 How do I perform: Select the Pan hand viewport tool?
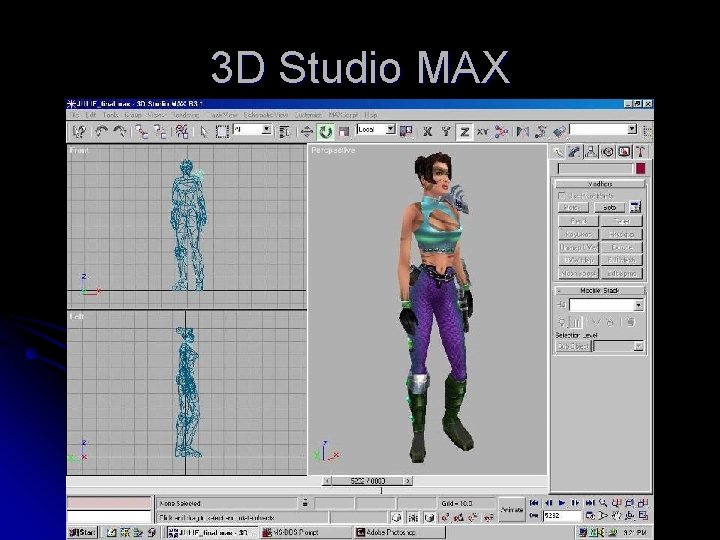click(x=617, y=516)
